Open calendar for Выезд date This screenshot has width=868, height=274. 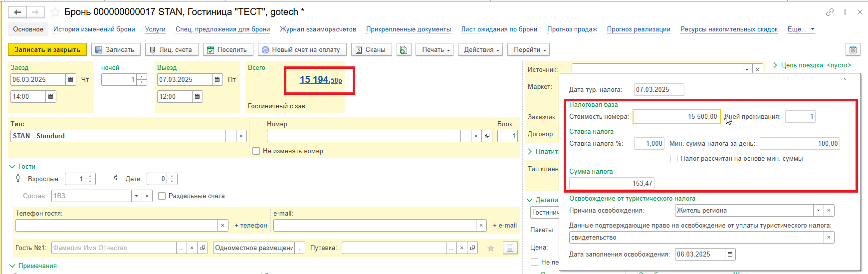pyautogui.click(x=217, y=79)
